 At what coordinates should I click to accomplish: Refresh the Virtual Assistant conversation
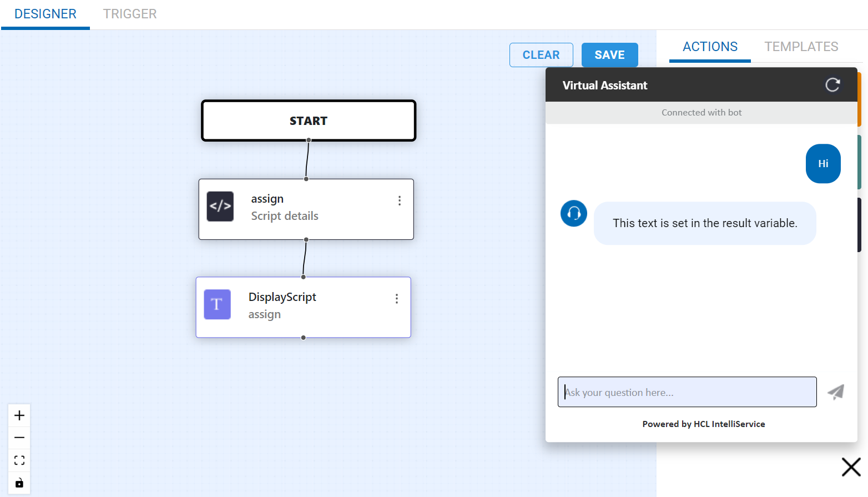tap(832, 85)
